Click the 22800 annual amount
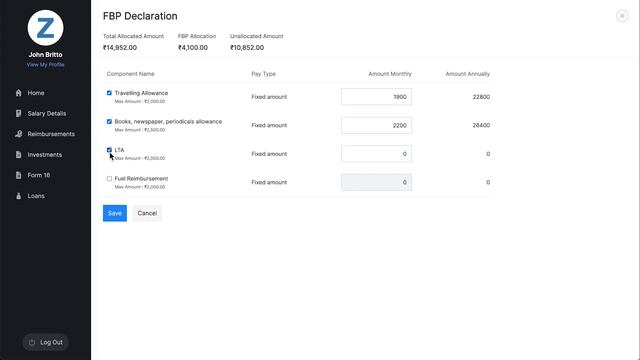This screenshot has width=640, height=360. tap(481, 97)
